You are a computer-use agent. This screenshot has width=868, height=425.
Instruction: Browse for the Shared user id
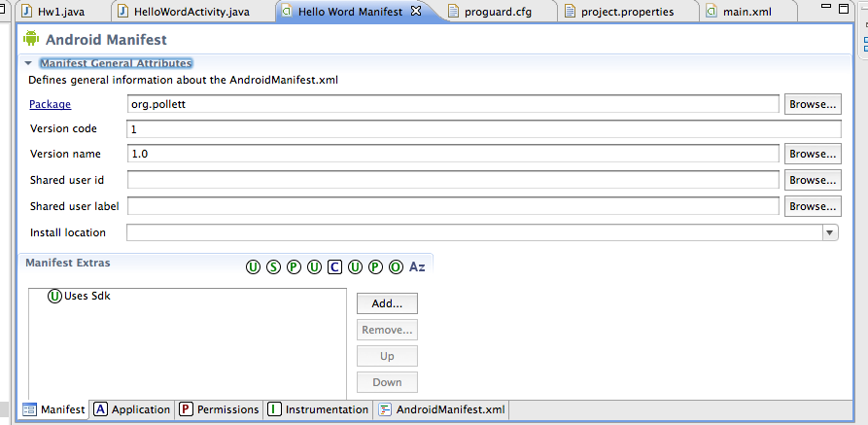pyautogui.click(x=813, y=180)
